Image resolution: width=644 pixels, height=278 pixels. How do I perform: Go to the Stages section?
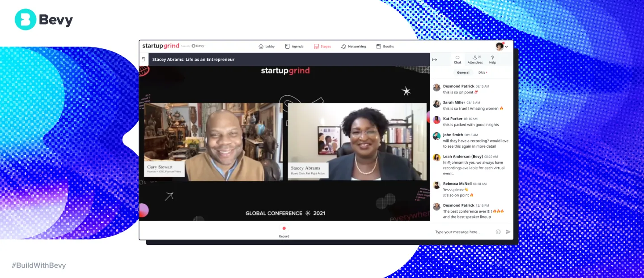tap(322, 46)
